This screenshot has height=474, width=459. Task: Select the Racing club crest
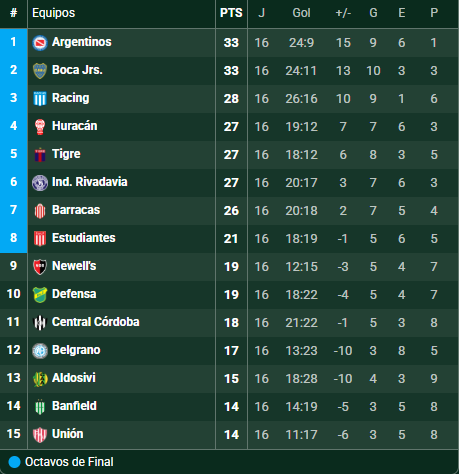40,99
